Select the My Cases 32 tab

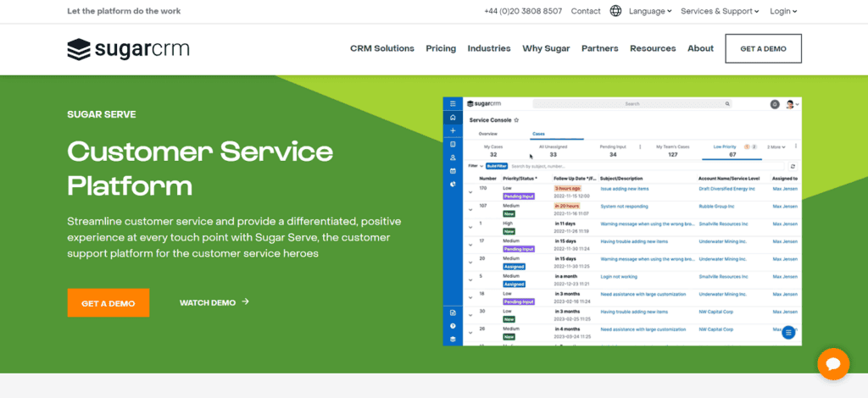tap(493, 151)
